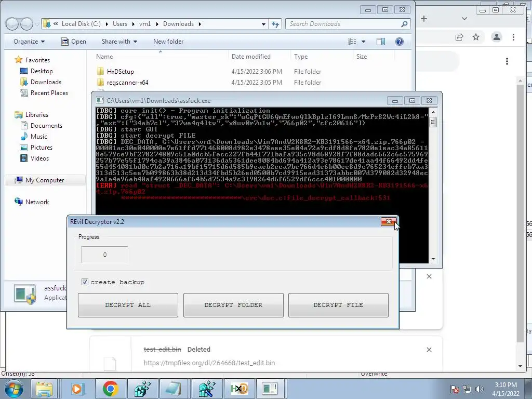This screenshot has width=532, height=399.
Task: Open the view options dropdown arrow
Action: tap(363, 42)
